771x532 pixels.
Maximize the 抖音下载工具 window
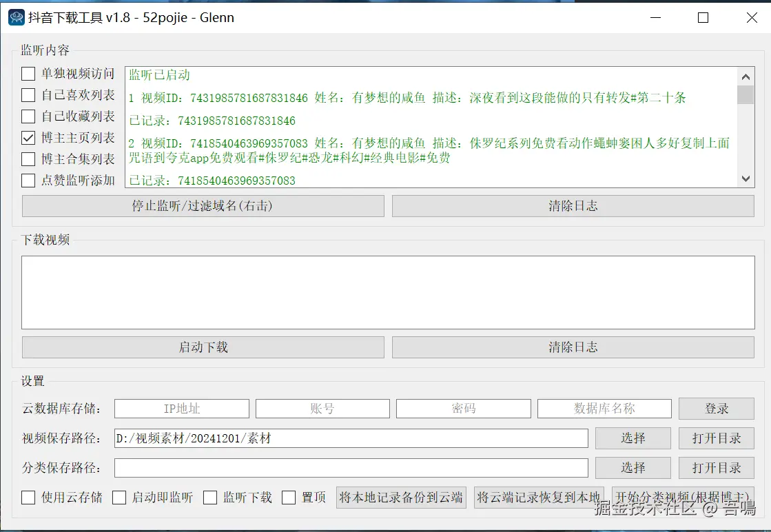[703, 18]
